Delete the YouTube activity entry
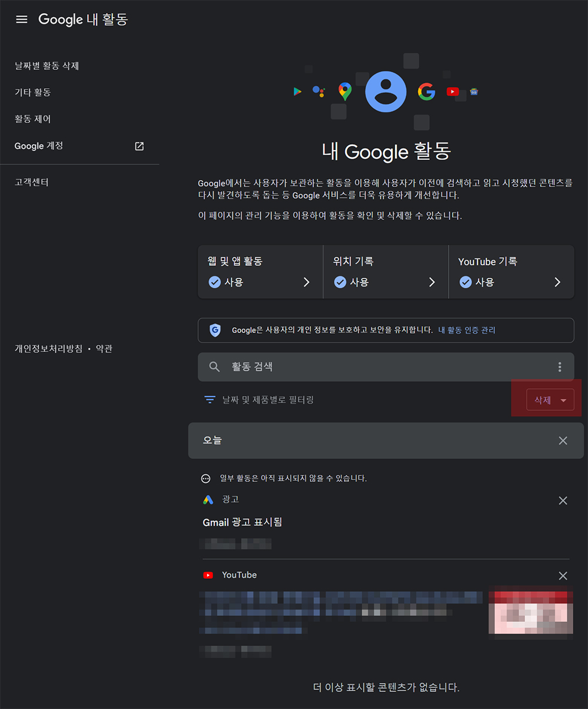588x709 pixels. (563, 576)
